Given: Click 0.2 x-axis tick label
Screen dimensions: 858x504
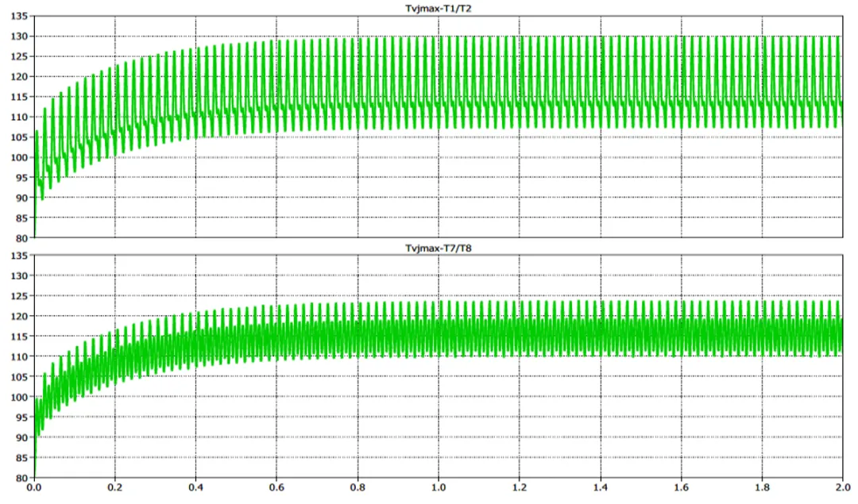Looking at the screenshot, I should (115, 488).
